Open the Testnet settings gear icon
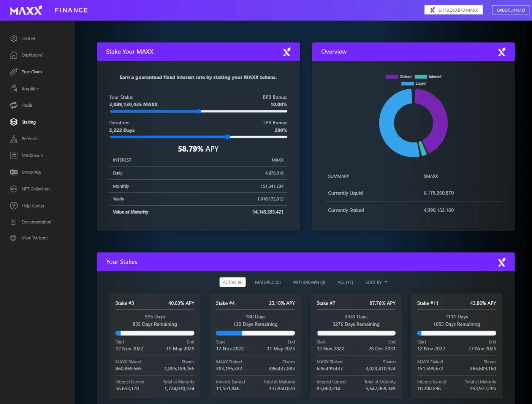The image size is (532, 404). click(x=14, y=38)
